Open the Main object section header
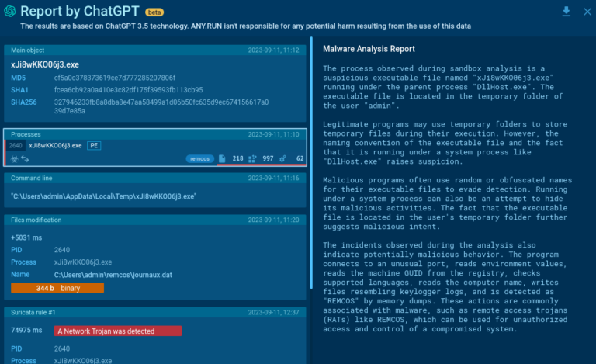Viewport: 596px width, 364px height. click(x=154, y=50)
